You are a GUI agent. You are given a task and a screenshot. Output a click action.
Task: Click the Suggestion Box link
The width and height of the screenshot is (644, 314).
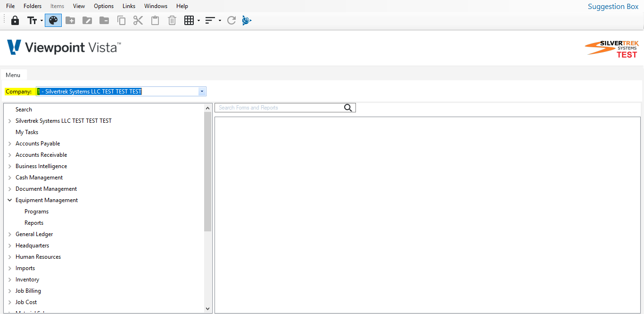coord(613,7)
